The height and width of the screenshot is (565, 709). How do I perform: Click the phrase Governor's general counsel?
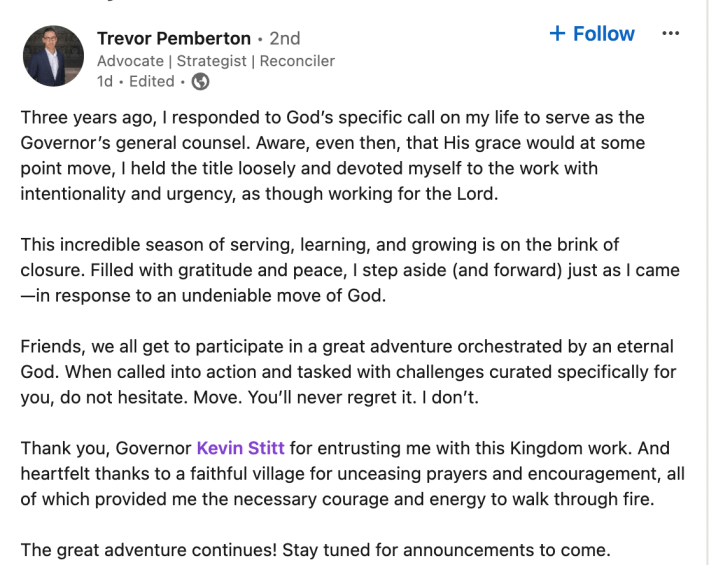point(135,143)
